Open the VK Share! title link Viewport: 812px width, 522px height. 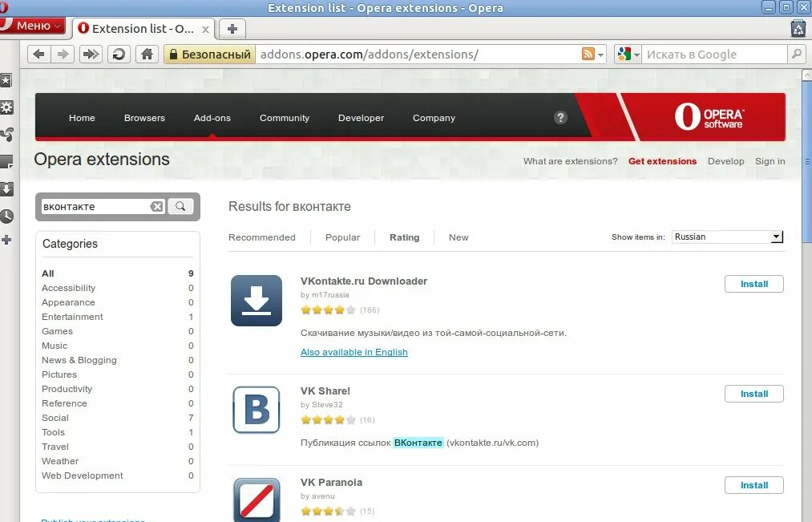tap(325, 391)
